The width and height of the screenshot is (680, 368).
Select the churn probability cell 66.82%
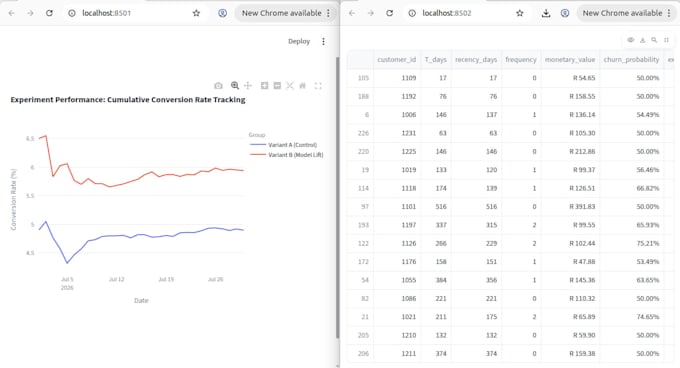(x=631, y=188)
